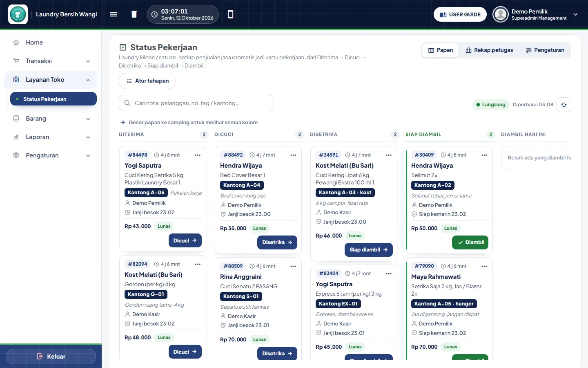The image size is (588, 368).
Task: Open the three-dot menu on card #88509
Action: click(293, 266)
